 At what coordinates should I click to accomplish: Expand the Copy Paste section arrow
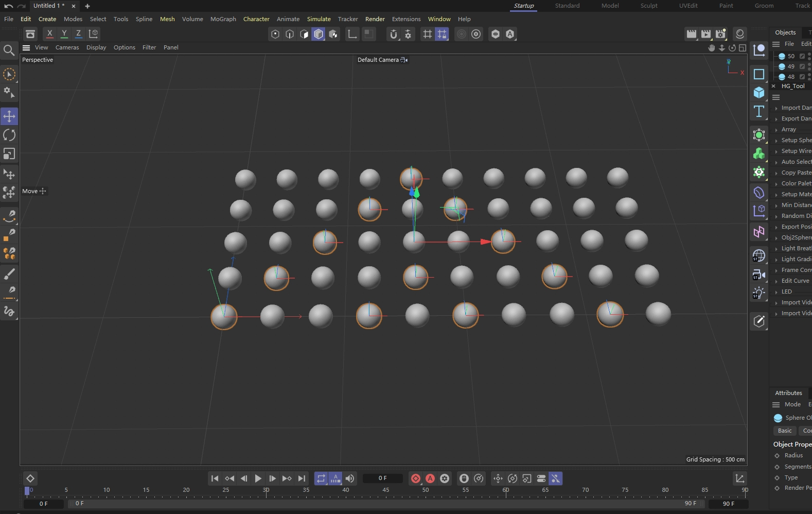click(x=776, y=173)
